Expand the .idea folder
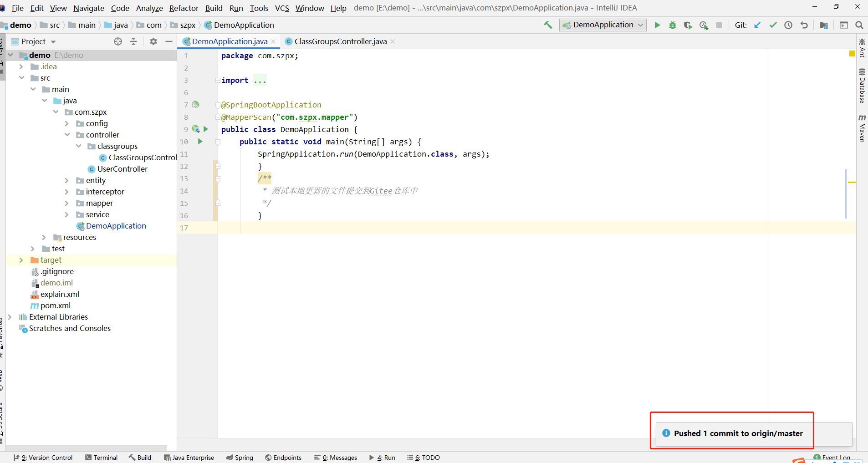The height and width of the screenshot is (463, 868). 21,66
